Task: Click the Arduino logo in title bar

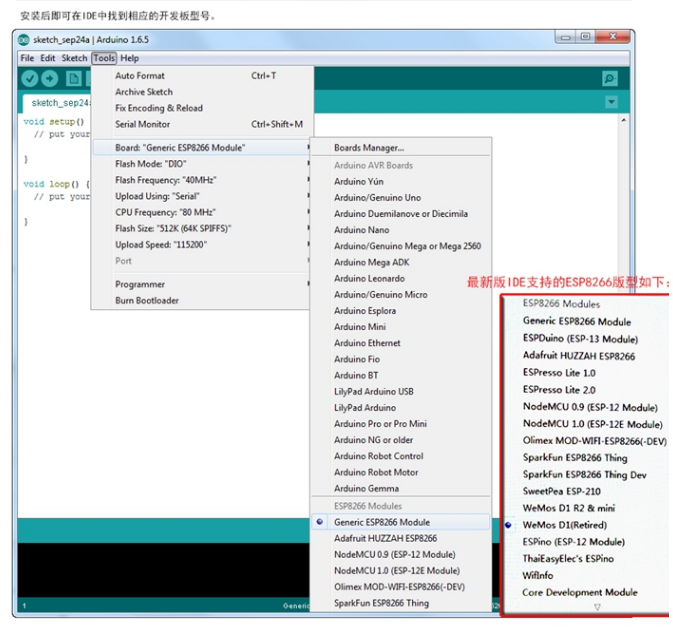Action: [x=24, y=40]
